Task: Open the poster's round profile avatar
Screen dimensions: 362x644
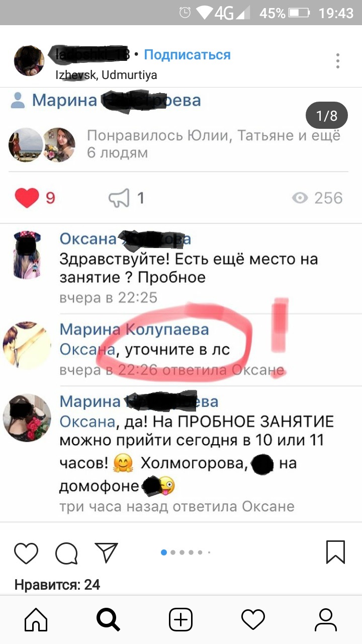Action: pos(29,60)
